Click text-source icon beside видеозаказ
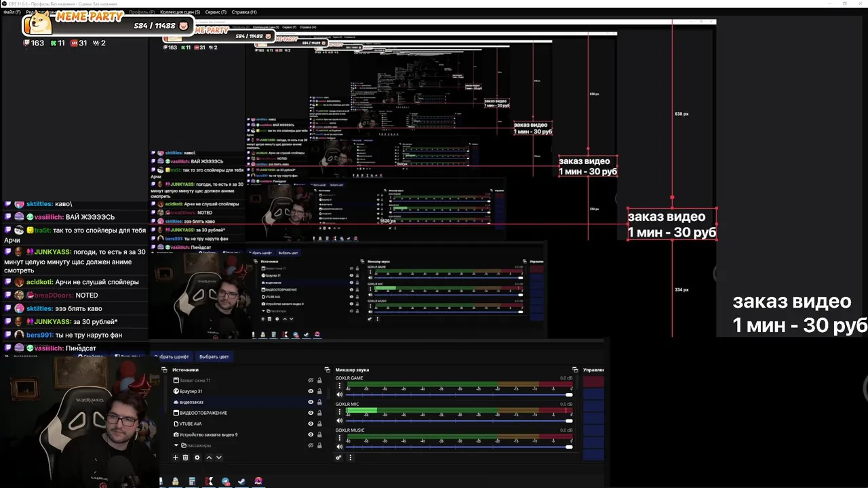The image size is (868, 488). click(176, 402)
